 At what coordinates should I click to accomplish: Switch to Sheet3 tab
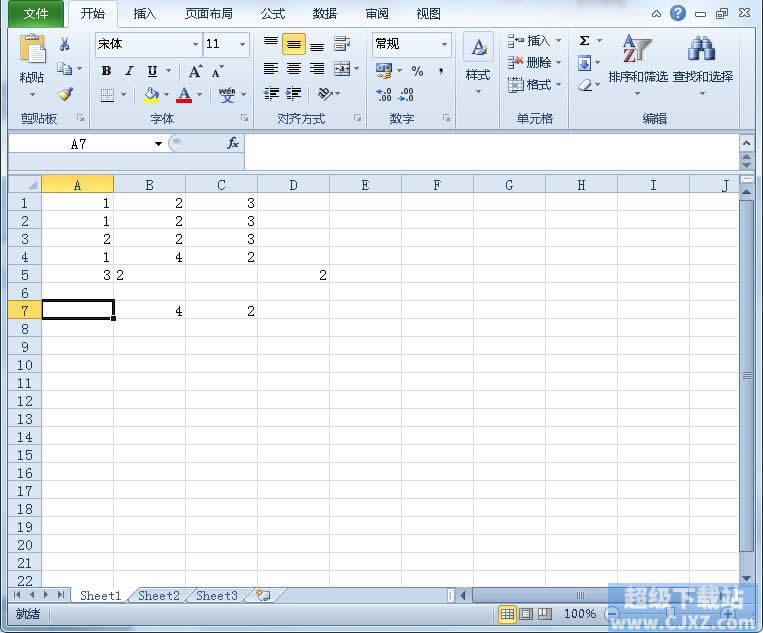pos(217,596)
